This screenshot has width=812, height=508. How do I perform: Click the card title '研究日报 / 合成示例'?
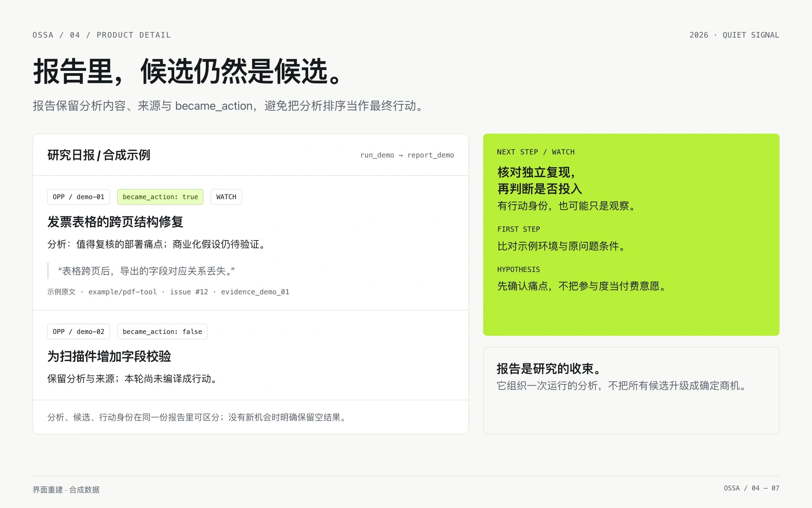click(x=98, y=155)
